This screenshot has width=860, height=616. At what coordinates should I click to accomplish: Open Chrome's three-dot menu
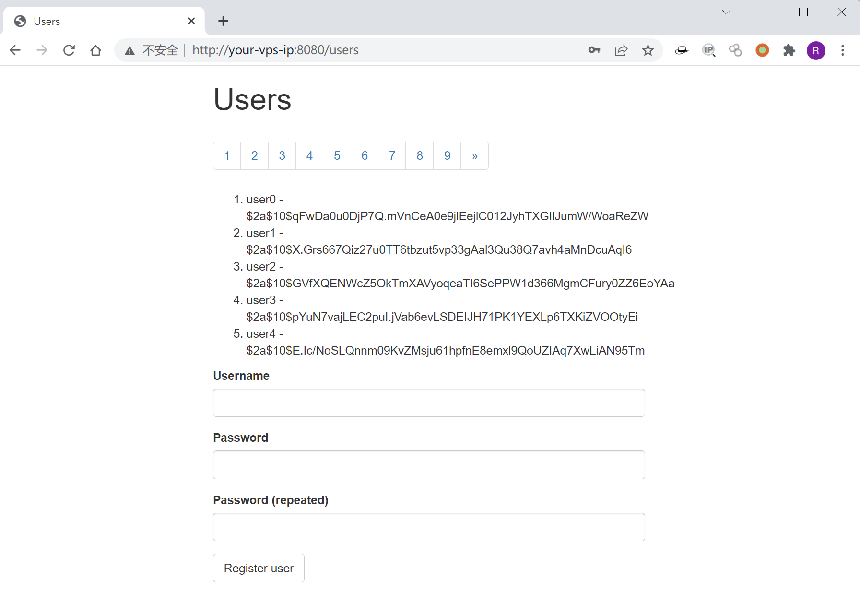click(x=843, y=50)
